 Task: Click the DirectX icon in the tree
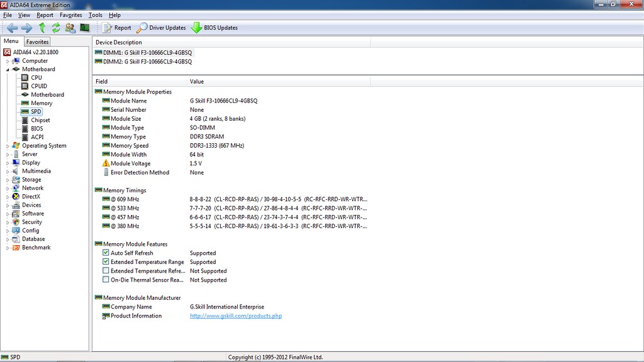[16, 197]
